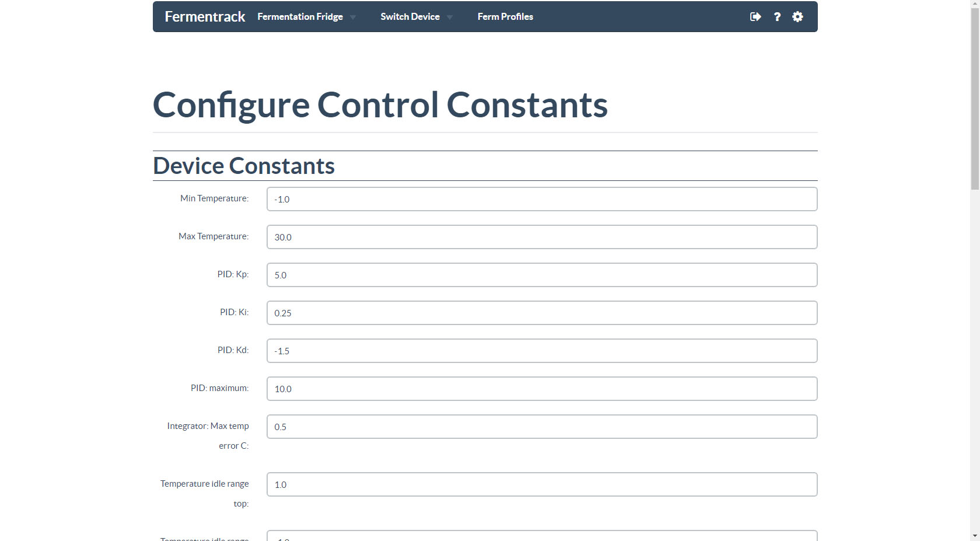The width and height of the screenshot is (980, 541).
Task: Focus the PID: Kp input field
Action: tap(542, 275)
